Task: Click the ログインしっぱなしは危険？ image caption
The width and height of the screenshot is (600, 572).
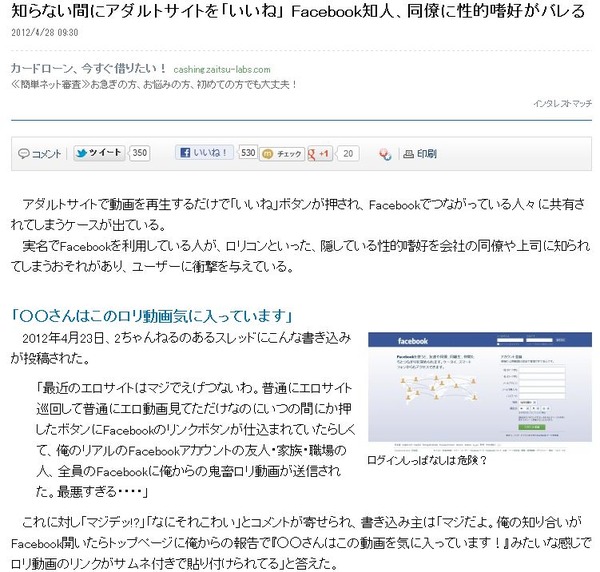Action: pyautogui.click(x=427, y=460)
